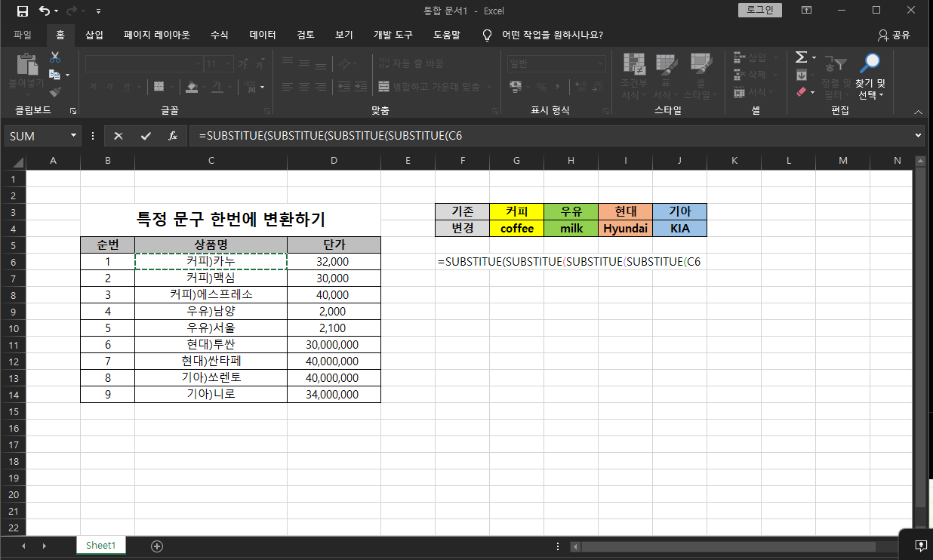Open Insert Function fx dialog

click(x=173, y=136)
